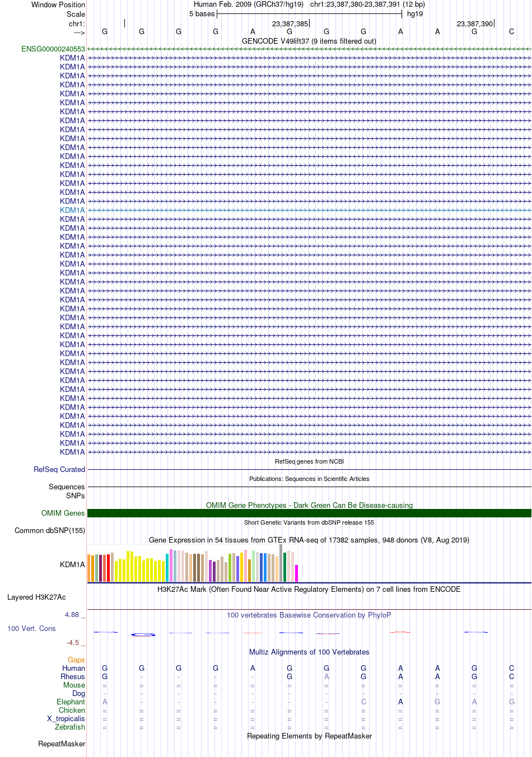Click base C in the top sequence row
The image size is (532, 757).
click(x=511, y=32)
